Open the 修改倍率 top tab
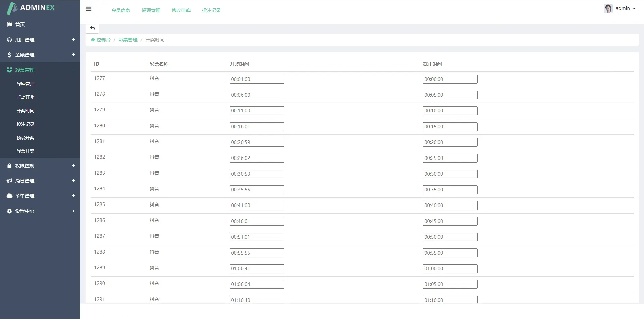 tap(181, 10)
